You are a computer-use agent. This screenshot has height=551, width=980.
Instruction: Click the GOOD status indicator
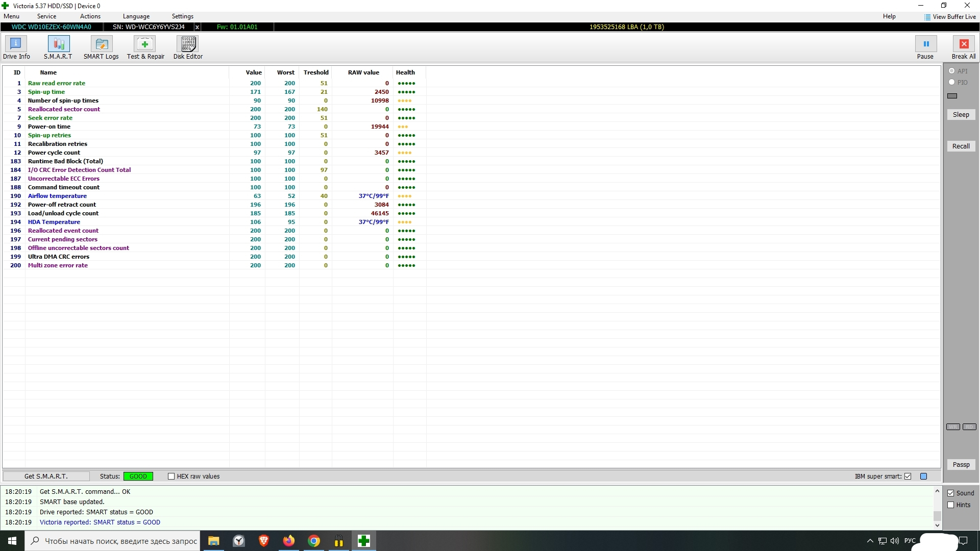point(138,477)
